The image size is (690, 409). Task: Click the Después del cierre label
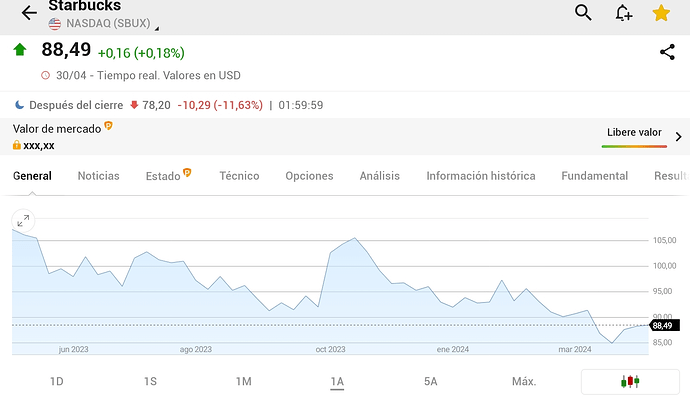pos(76,105)
